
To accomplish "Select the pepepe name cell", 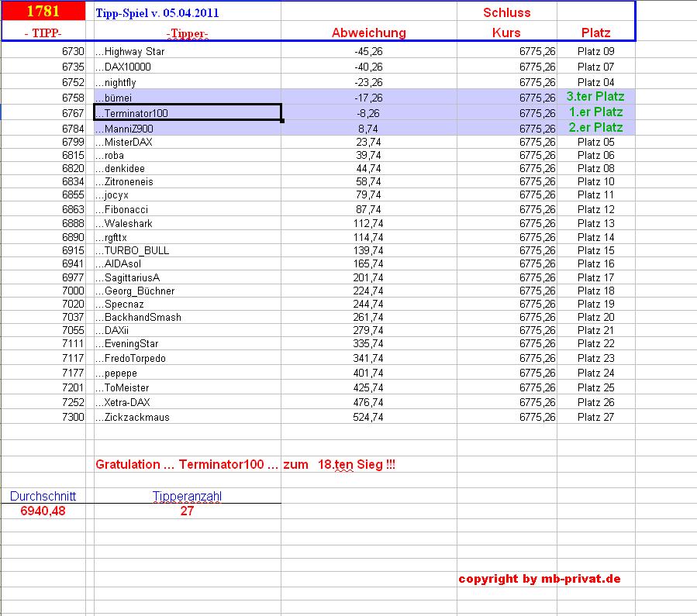I will coord(187,373).
